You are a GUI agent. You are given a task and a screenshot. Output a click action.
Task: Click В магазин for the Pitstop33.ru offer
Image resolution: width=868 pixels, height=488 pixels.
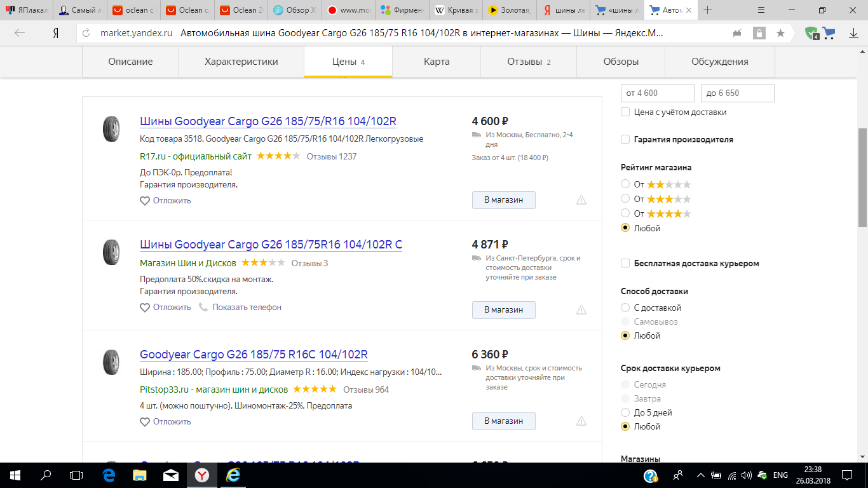click(x=504, y=421)
